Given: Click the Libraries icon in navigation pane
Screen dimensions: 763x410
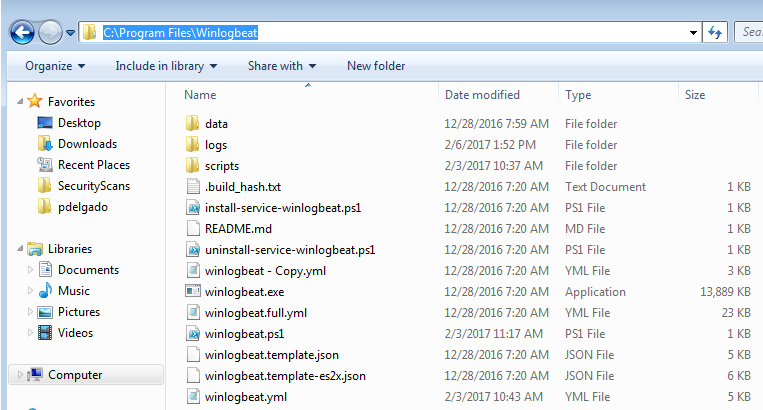Looking at the screenshot, I should point(35,249).
